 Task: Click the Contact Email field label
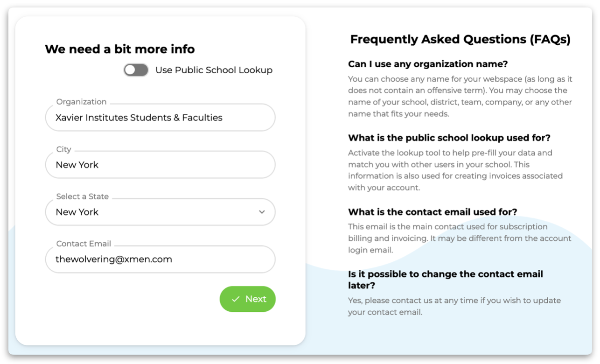[x=84, y=244]
